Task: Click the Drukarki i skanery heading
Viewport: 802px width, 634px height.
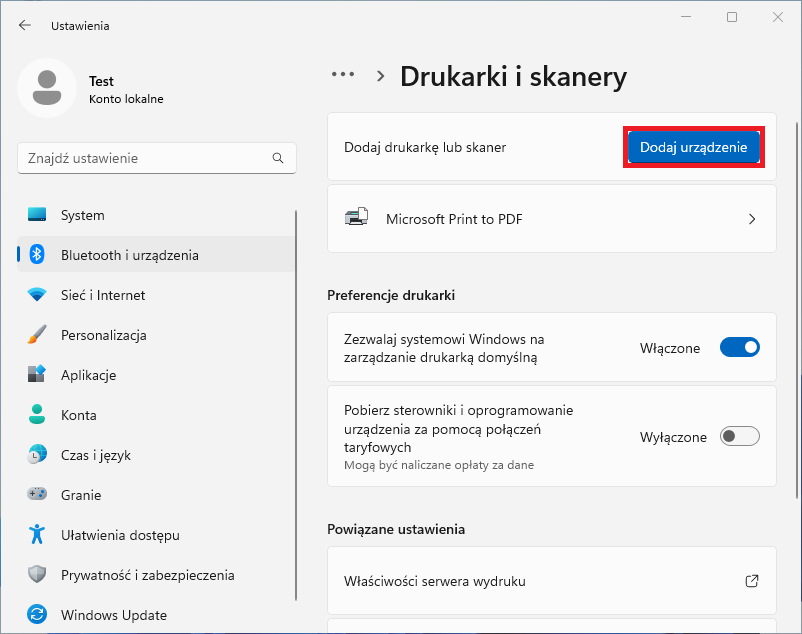Action: click(x=513, y=77)
